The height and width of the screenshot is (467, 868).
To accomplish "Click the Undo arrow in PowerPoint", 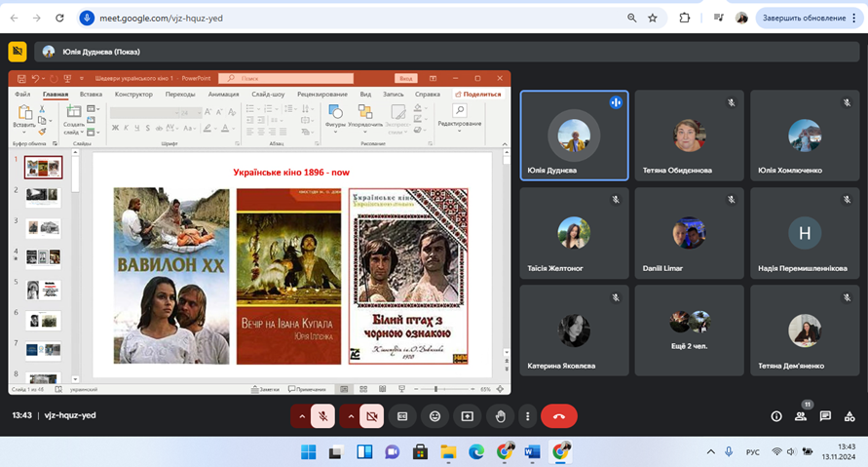I will click(x=35, y=79).
